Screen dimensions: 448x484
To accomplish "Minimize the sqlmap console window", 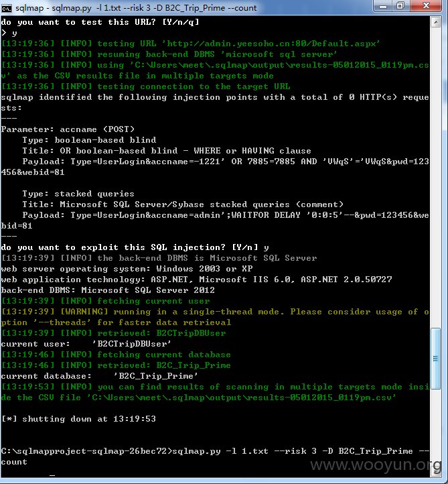I will coord(382,6).
